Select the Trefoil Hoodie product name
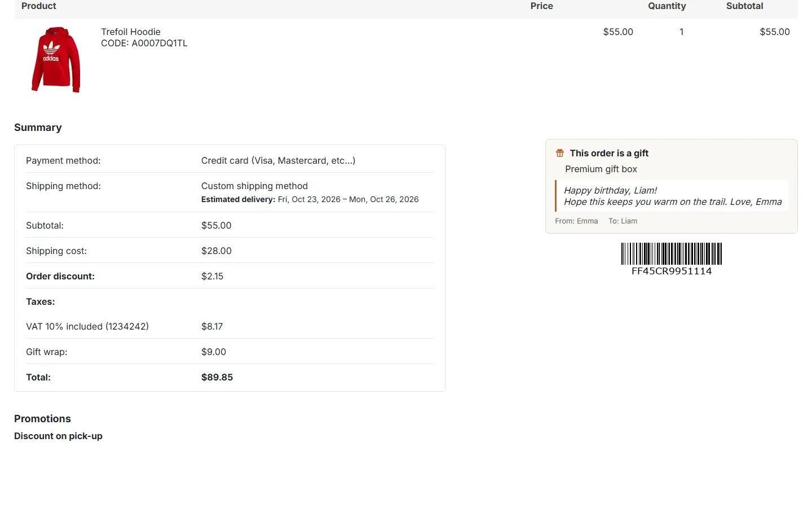The image size is (812, 508). (131, 32)
